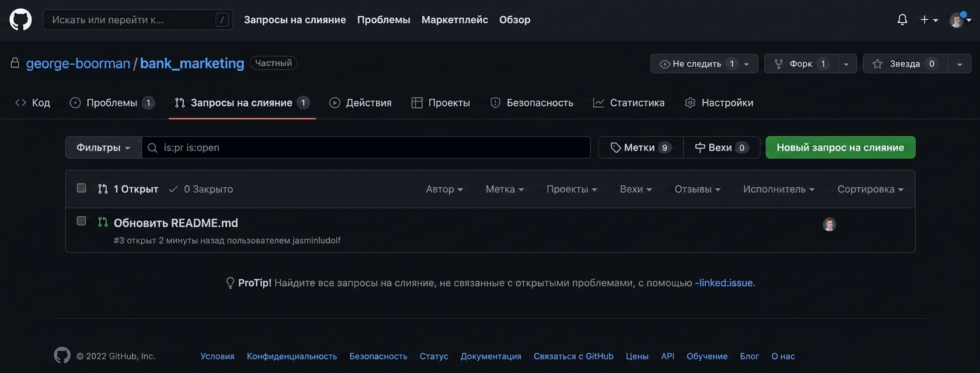
Task: Open the footer 'Безопасность' link
Action: (x=378, y=356)
